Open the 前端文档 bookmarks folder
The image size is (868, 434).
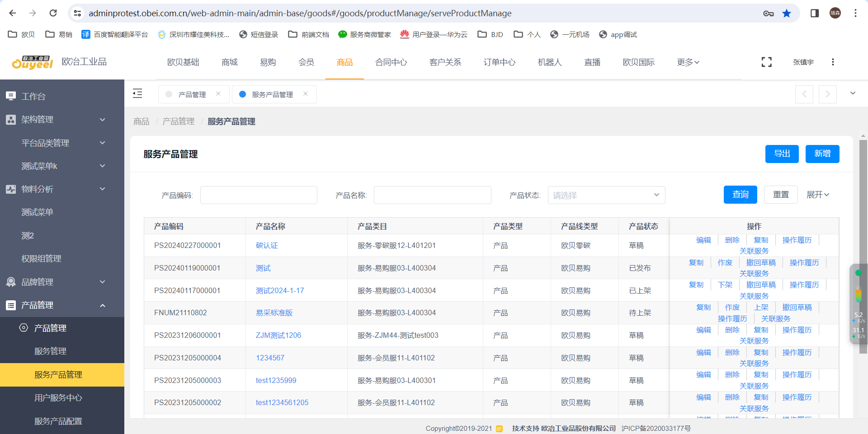[308, 34]
